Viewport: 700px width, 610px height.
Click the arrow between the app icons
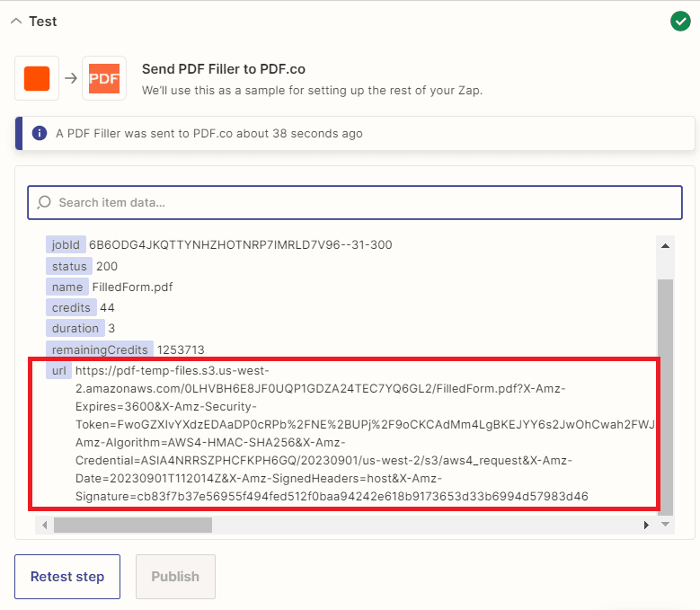tap(70, 78)
